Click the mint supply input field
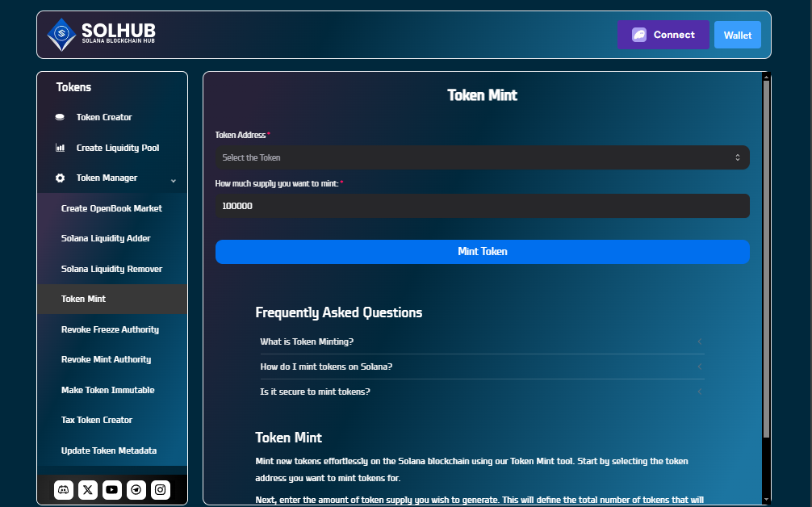This screenshot has width=812, height=507. point(482,206)
